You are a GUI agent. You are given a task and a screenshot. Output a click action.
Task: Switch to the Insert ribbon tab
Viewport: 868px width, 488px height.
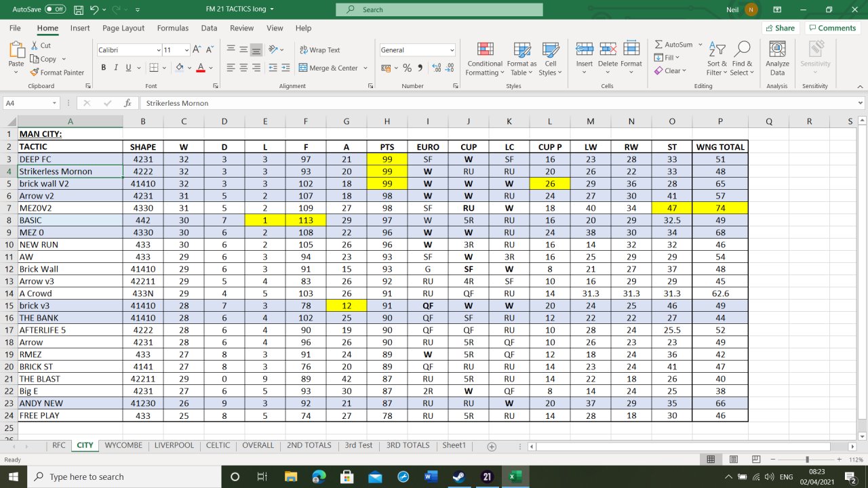tap(80, 28)
